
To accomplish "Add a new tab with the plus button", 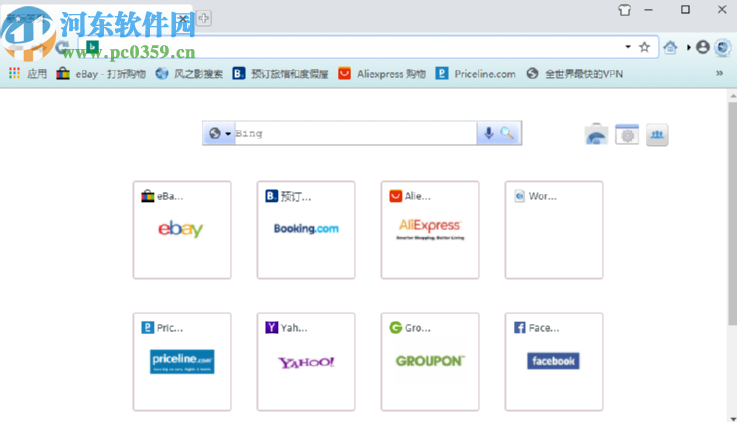I will point(204,18).
